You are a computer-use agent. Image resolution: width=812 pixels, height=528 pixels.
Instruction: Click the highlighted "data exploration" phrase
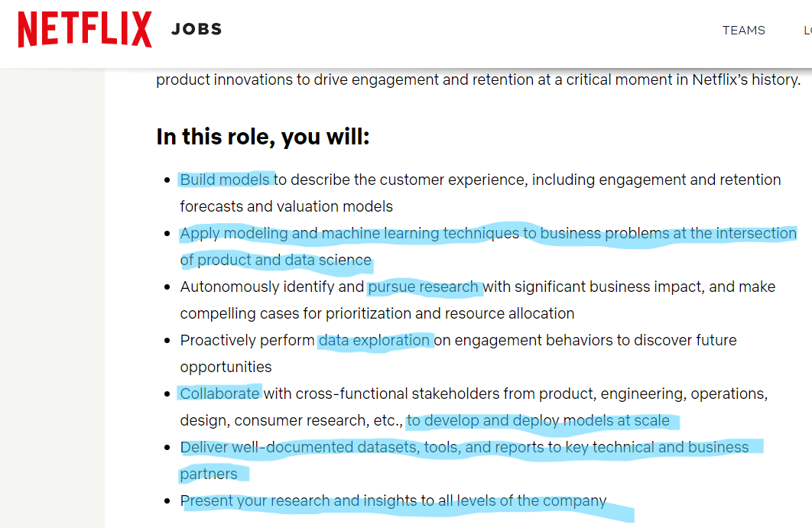tap(375, 340)
